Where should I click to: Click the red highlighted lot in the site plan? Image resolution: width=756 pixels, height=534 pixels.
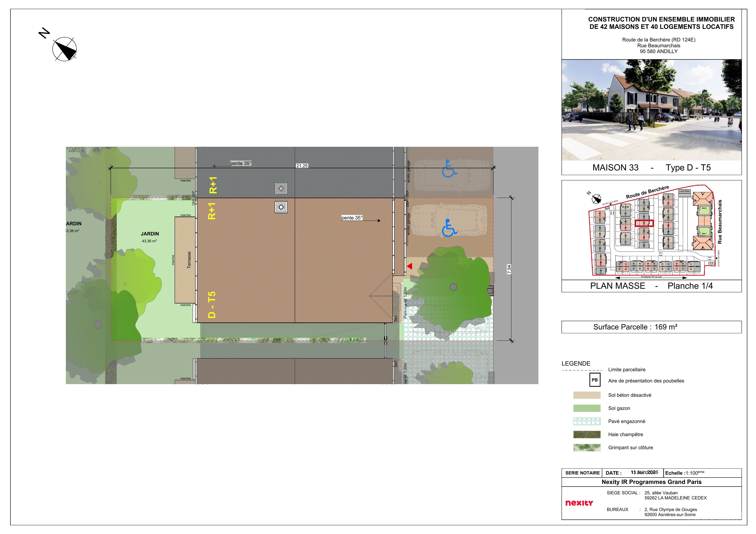click(644, 223)
